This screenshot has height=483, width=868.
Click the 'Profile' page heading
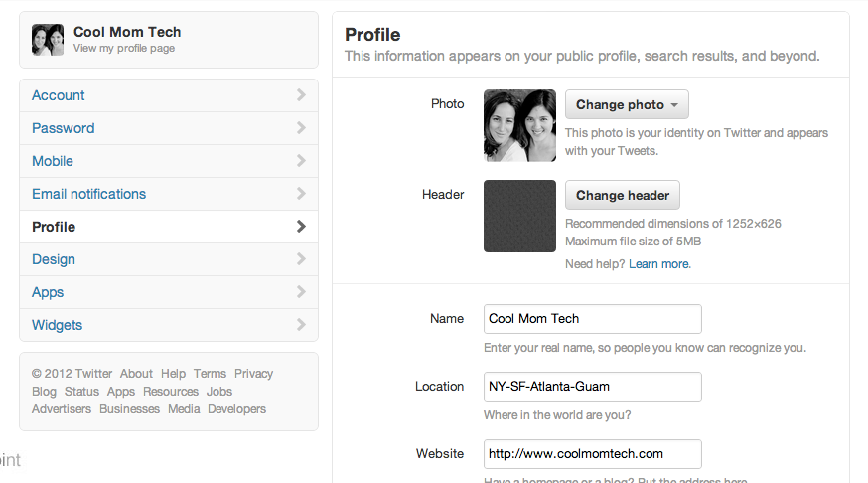(372, 35)
